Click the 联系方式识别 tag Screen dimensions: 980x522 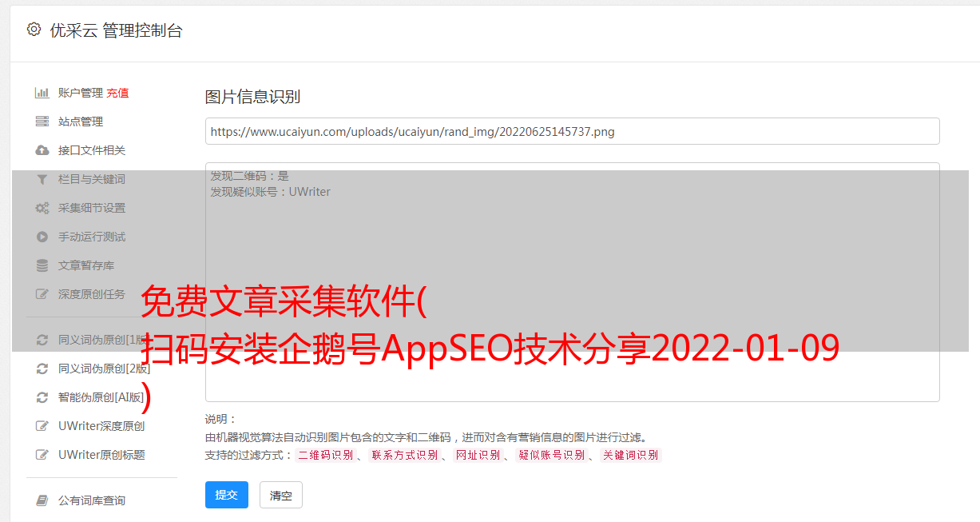(x=405, y=455)
